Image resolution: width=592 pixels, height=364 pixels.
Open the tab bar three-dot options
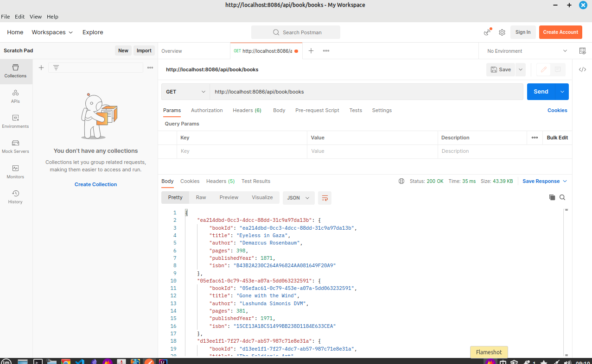point(326,51)
